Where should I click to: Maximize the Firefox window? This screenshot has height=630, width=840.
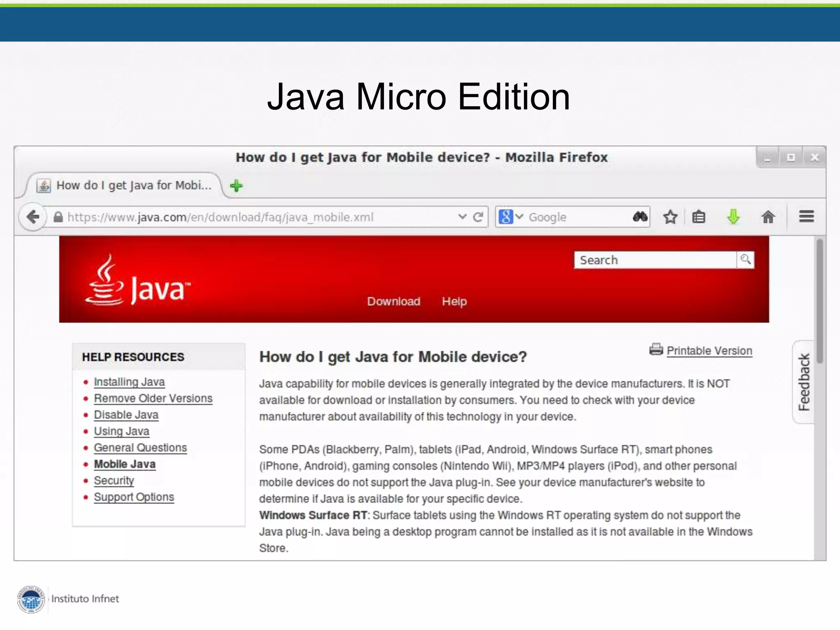click(791, 158)
